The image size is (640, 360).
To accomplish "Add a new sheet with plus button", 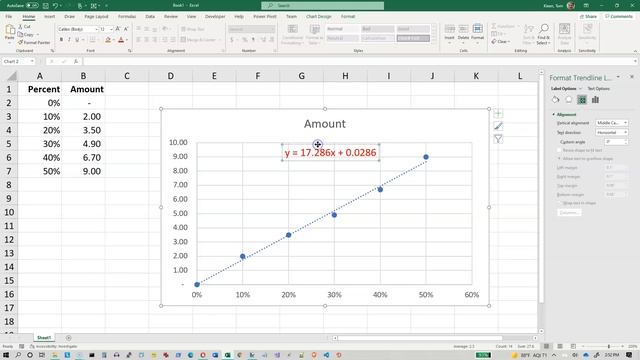I will [x=69, y=338].
